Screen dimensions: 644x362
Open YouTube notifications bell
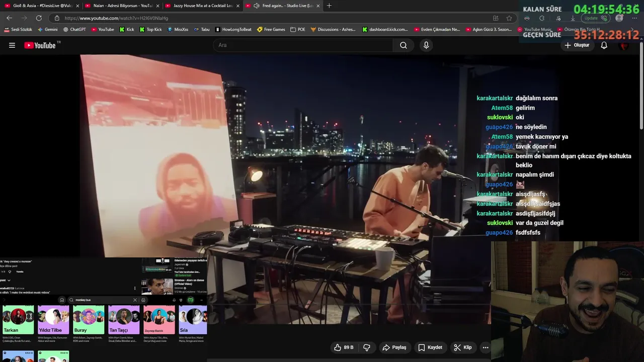point(604,45)
